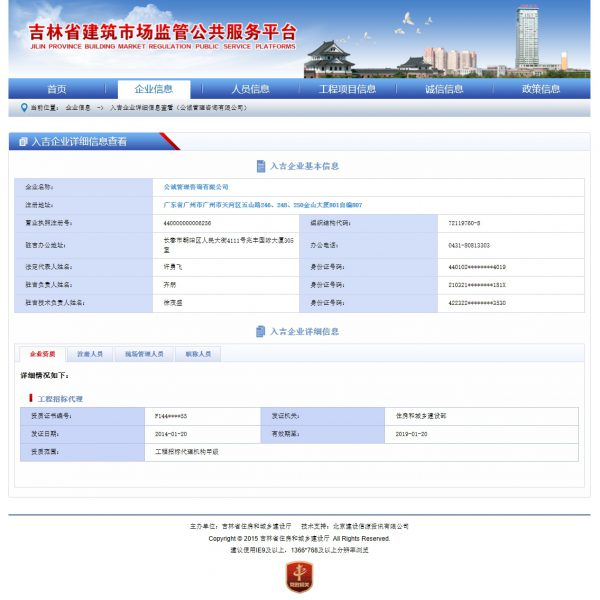Click the red shield badge in footer

click(300, 577)
